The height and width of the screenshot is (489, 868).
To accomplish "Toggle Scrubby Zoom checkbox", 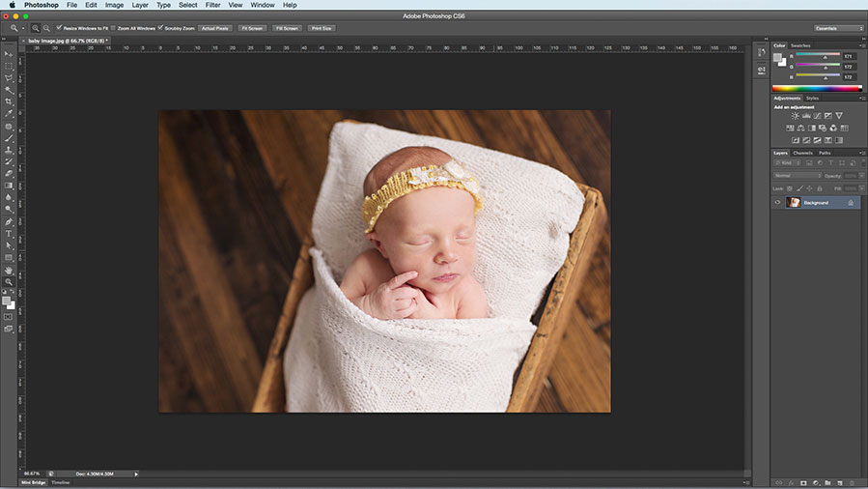I will pos(160,28).
